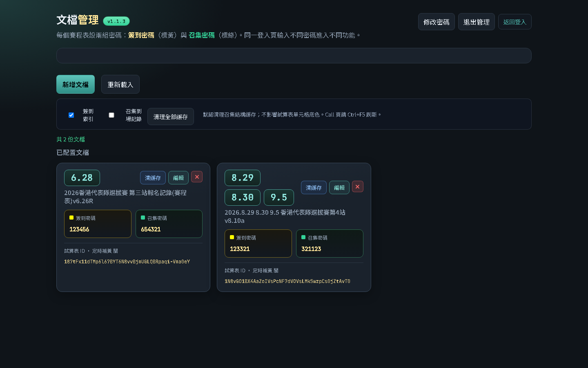588x368 pixels.
Task: Click the green marker in 654321 password box
Action: (143, 218)
